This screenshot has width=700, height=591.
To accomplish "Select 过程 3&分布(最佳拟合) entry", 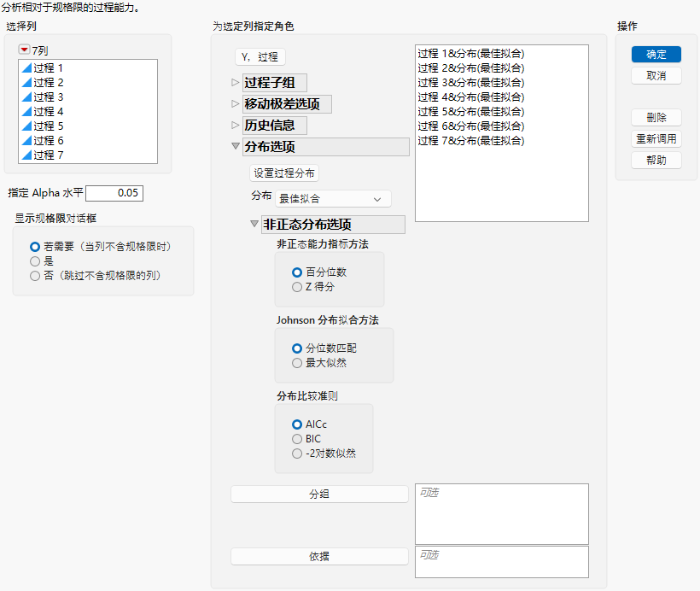I will click(x=471, y=83).
